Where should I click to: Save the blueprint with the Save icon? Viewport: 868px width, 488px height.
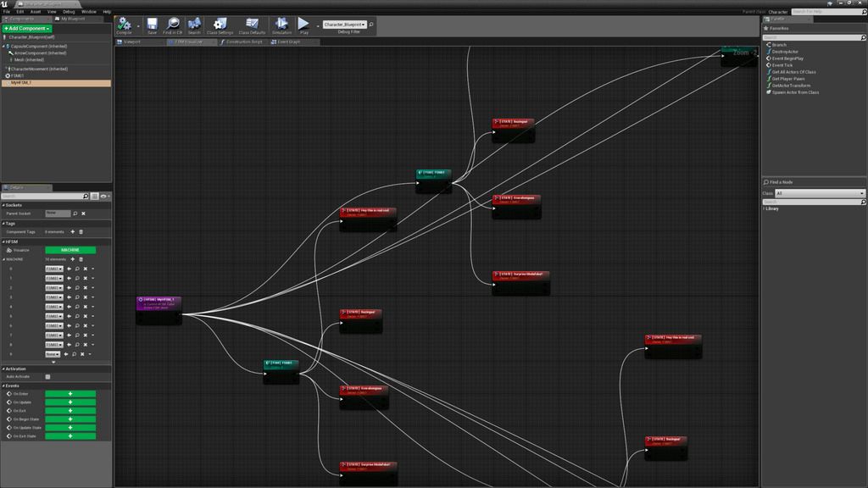point(152,25)
